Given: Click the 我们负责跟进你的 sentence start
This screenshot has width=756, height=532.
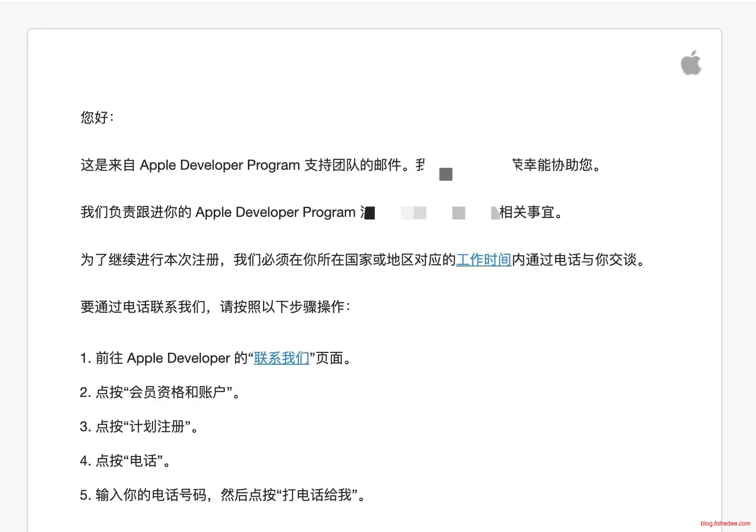Looking at the screenshot, I should 136,212.
